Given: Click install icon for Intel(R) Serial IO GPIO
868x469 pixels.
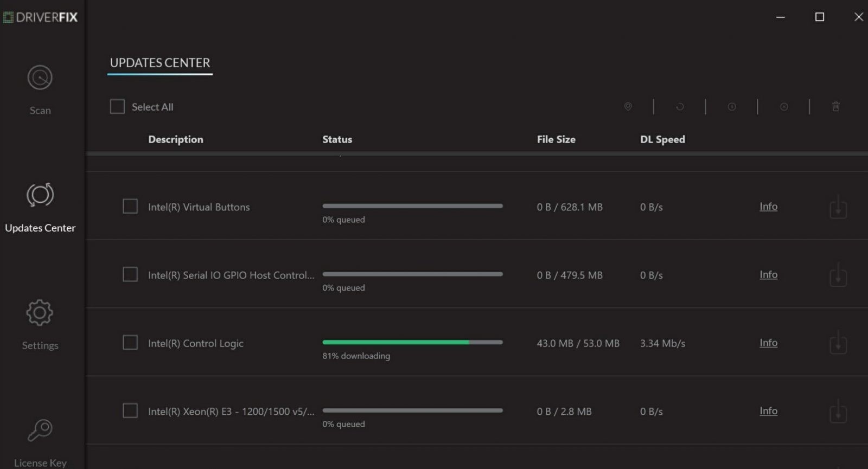Looking at the screenshot, I should (x=838, y=275).
